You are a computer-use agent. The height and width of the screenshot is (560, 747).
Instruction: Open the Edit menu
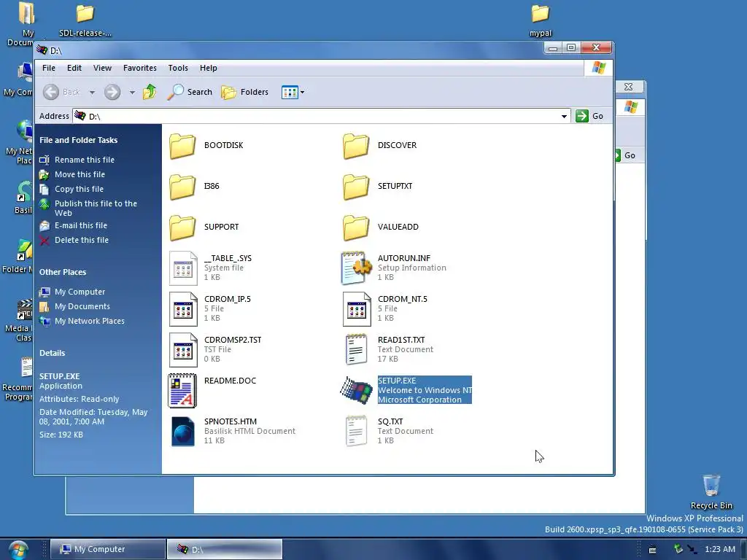74,68
